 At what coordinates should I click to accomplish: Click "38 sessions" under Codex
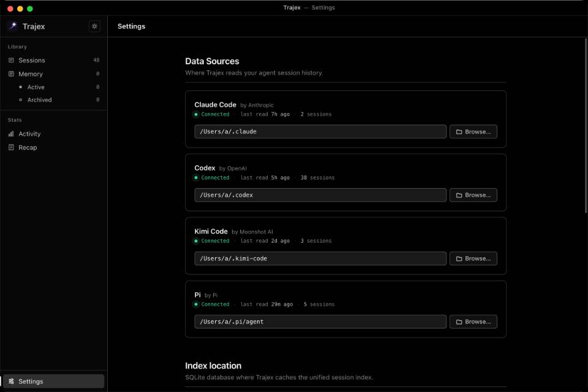click(317, 178)
